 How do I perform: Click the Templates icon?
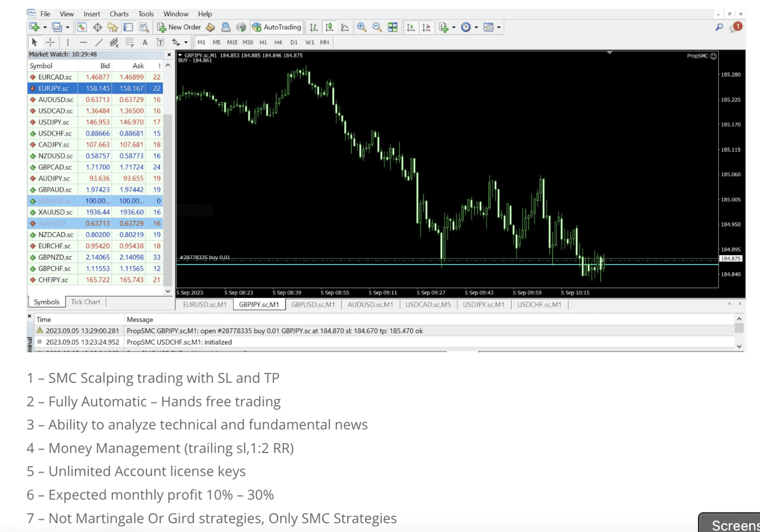point(488,27)
